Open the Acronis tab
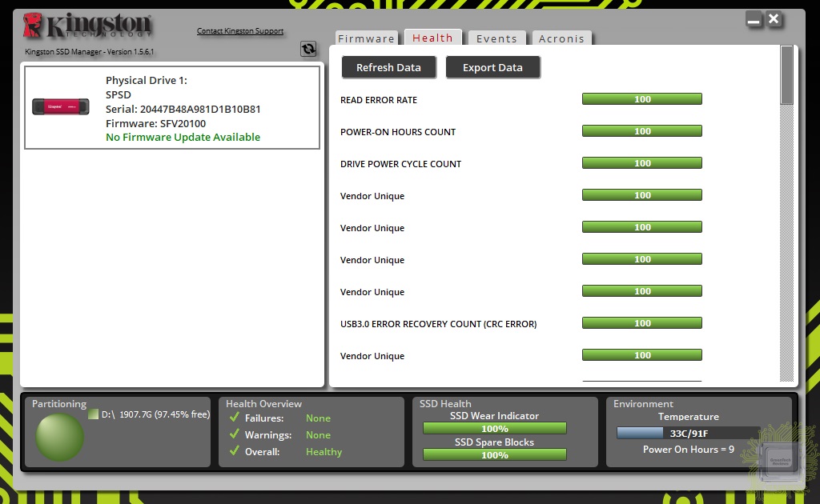This screenshot has height=504, width=820. coord(561,38)
